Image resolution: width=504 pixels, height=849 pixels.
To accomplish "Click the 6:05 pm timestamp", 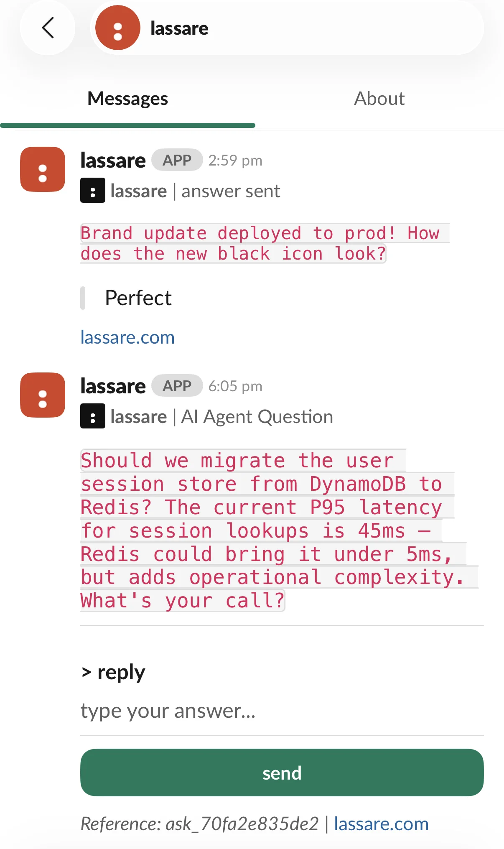I will [235, 385].
